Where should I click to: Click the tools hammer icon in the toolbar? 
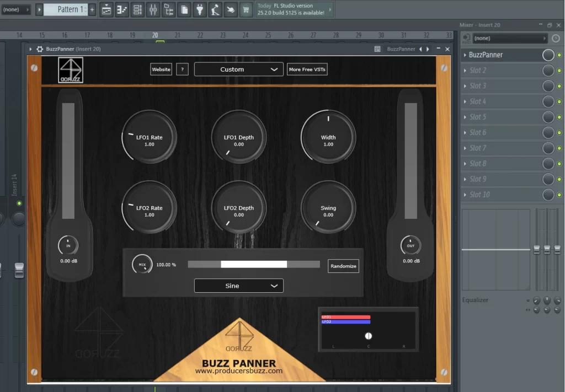click(215, 9)
